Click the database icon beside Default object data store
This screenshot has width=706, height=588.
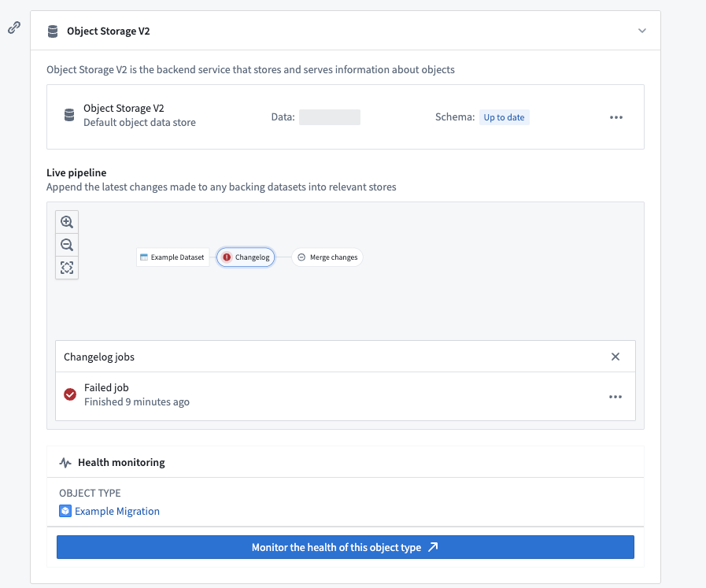click(x=69, y=115)
